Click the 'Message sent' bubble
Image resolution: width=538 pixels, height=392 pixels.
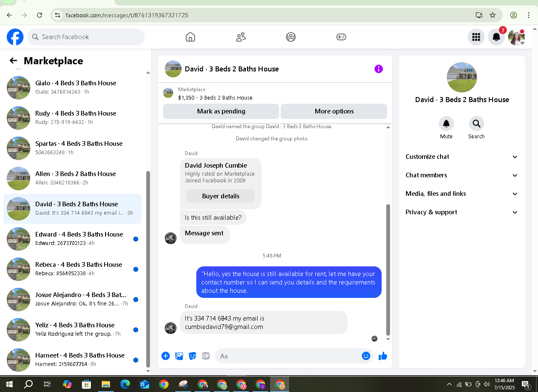205,234
